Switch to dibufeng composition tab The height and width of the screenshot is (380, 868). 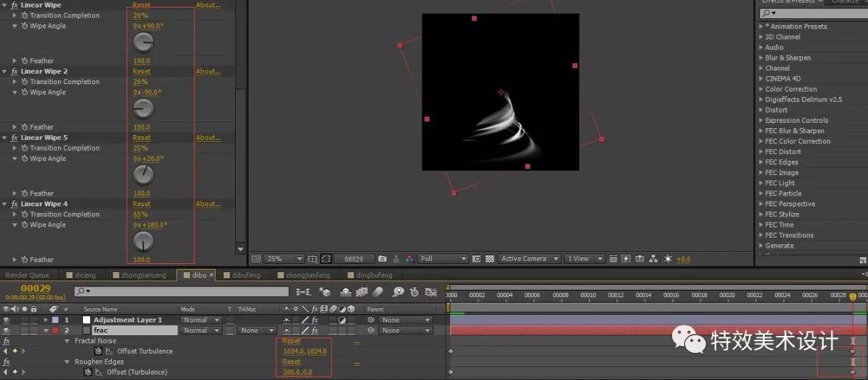[245, 275]
